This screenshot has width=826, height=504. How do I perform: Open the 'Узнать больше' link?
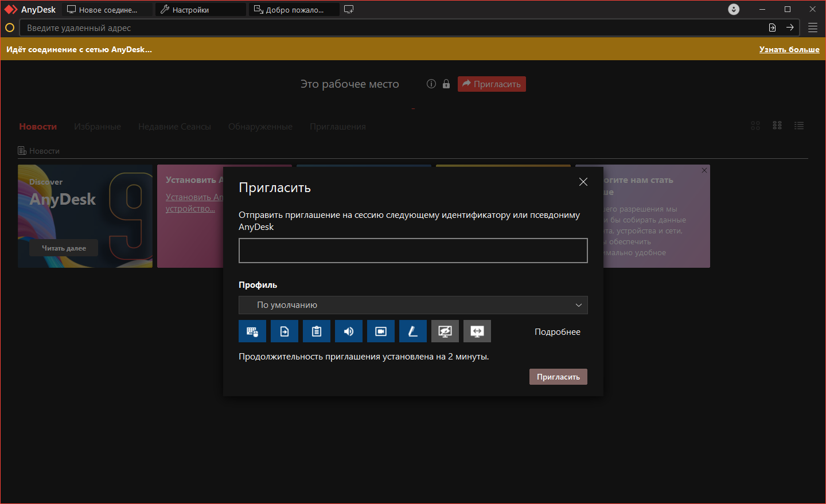pyautogui.click(x=789, y=49)
